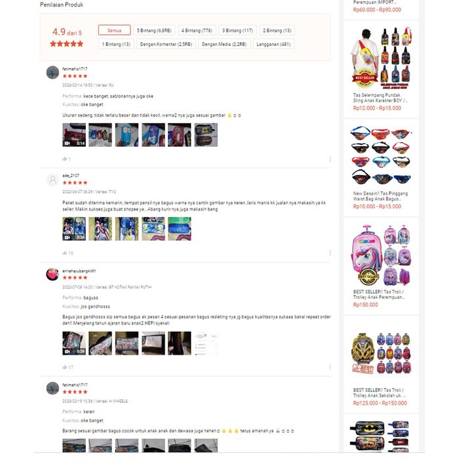Filter reviews Dengan Media (2,2RB)
Screen dimensions: 476x476
(224, 44)
